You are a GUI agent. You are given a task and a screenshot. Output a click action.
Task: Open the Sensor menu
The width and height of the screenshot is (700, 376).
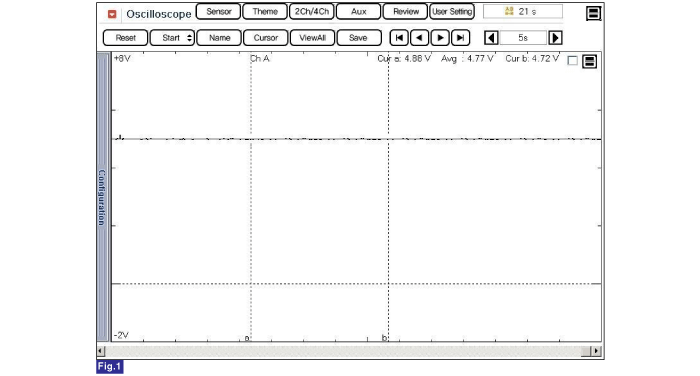[218, 12]
